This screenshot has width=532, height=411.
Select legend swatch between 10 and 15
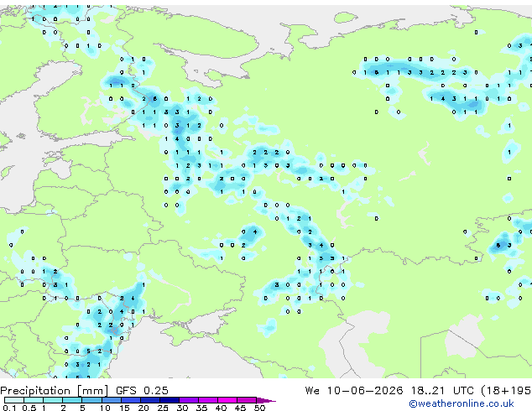coord(111,400)
